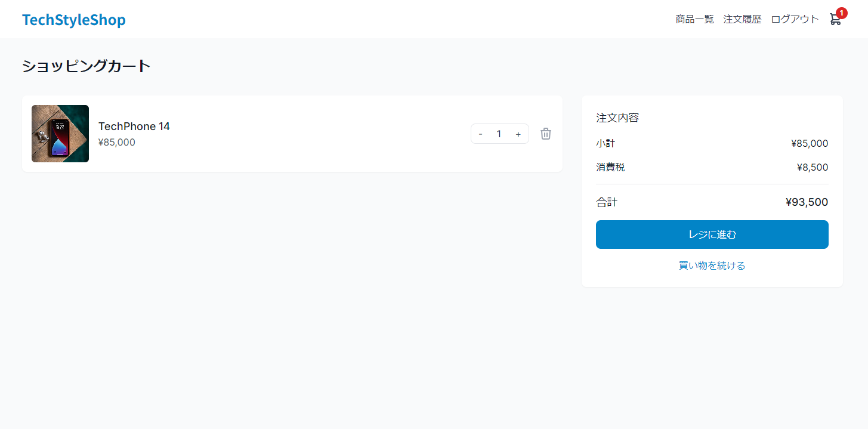The height and width of the screenshot is (429, 868).
Task: Click the TechPhone 14 product name
Action: pos(134,126)
